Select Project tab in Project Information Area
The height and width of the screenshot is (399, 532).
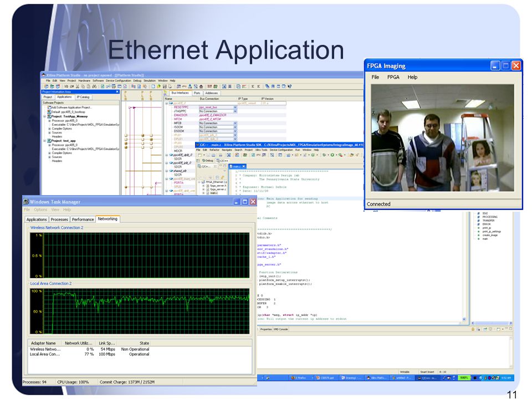[48, 97]
